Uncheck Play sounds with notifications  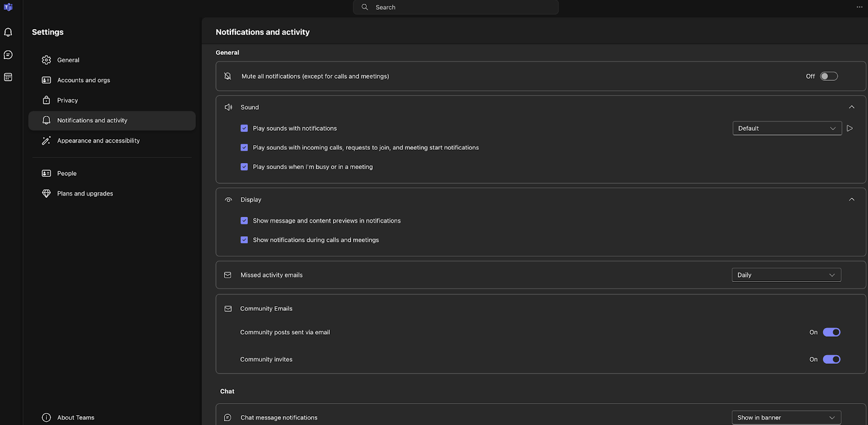coord(244,128)
